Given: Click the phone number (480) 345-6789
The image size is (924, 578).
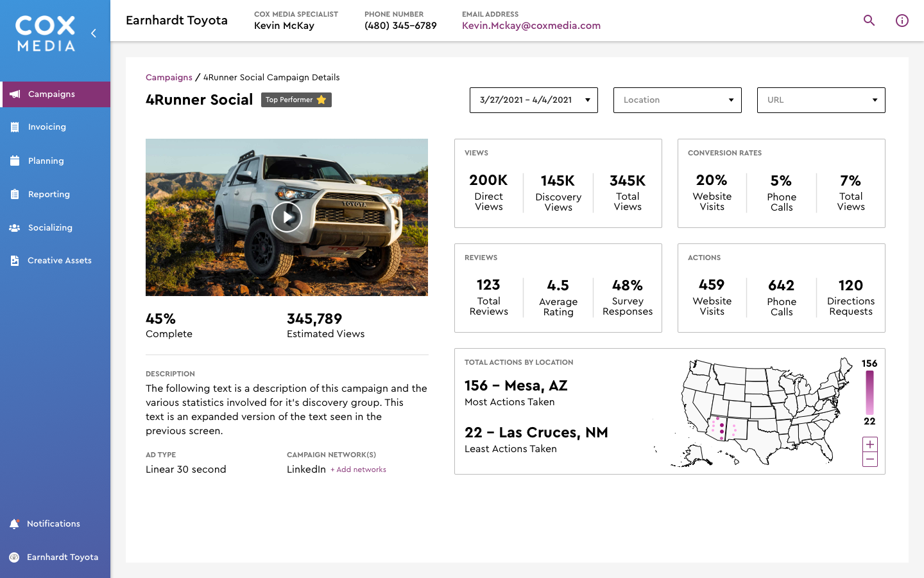Looking at the screenshot, I should pos(400,26).
